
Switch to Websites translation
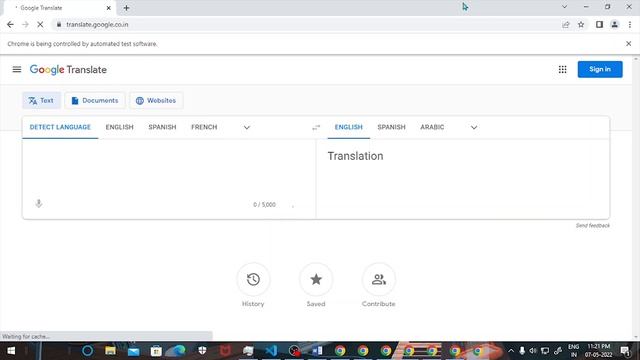click(156, 100)
